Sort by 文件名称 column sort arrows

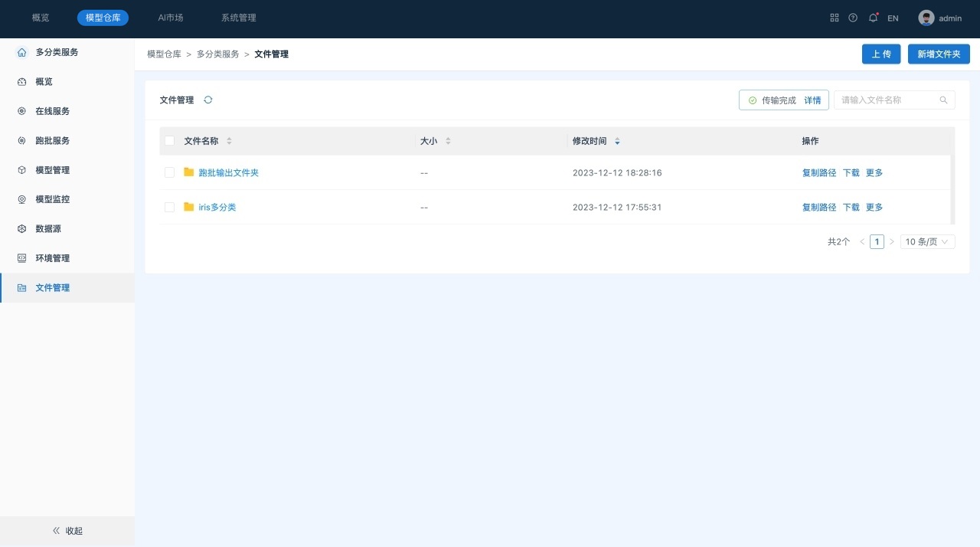pos(229,141)
